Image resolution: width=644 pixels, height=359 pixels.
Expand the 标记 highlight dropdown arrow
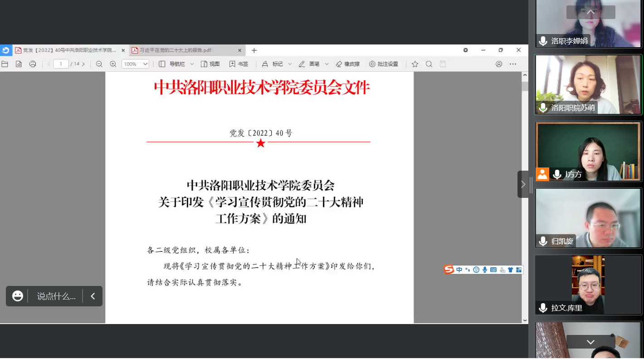290,64
